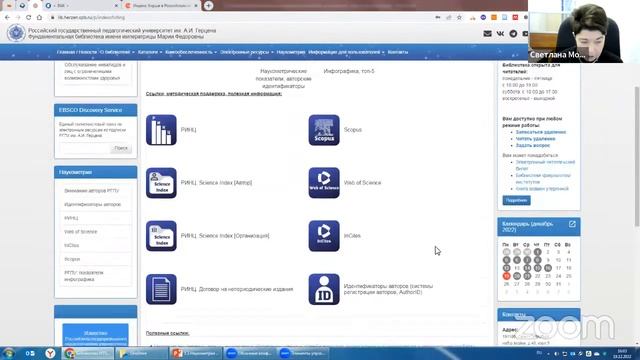This screenshot has width=640, height=360.
Task: Expand the Книгообеспеченность menu dropdown
Action: point(191,52)
